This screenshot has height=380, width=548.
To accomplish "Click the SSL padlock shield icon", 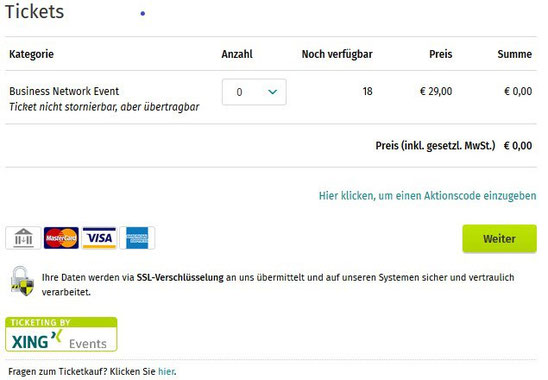I will click(22, 281).
